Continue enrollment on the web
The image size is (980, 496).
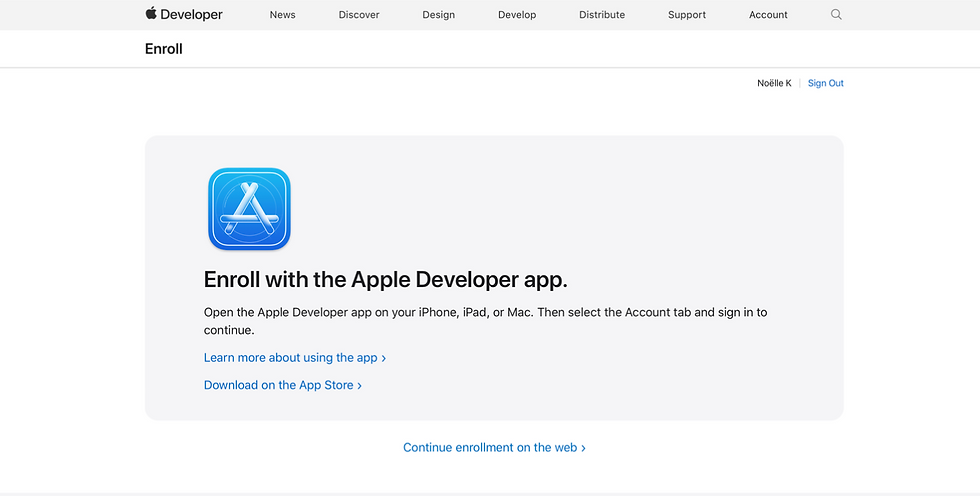(494, 447)
